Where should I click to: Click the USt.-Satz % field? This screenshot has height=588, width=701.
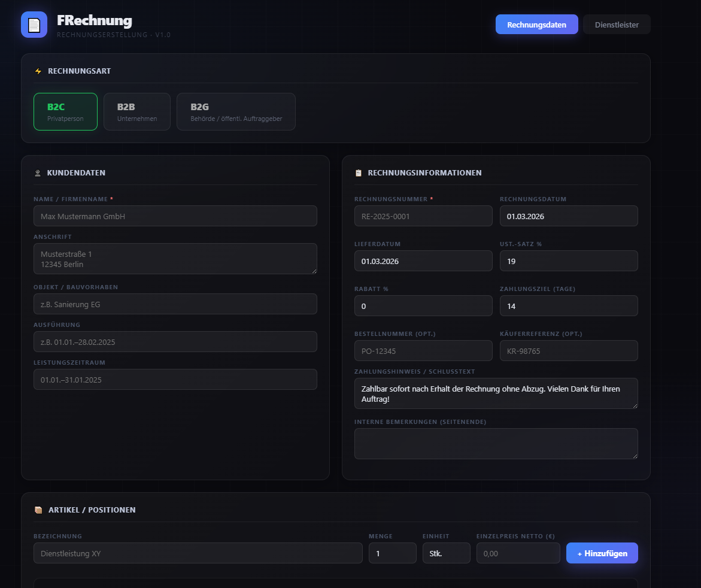[568, 261]
